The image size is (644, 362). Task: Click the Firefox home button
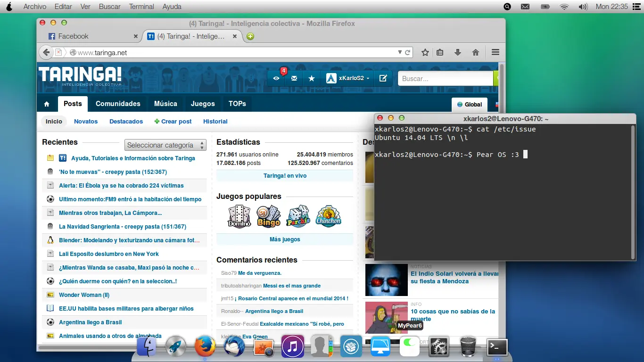(476, 52)
